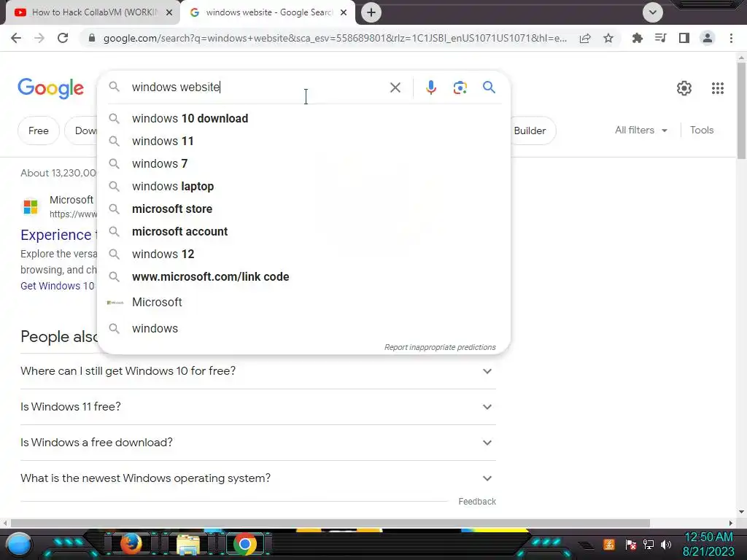Click the Builder filter chip
Viewport: 747px width, 560px height.
[x=533, y=131]
